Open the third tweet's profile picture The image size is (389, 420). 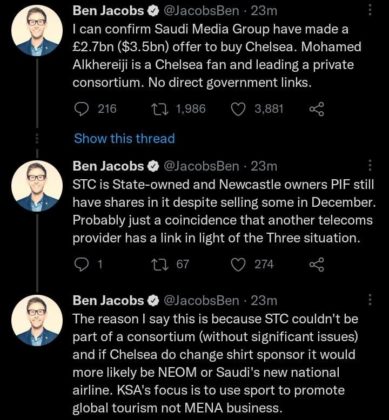[x=37, y=320]
